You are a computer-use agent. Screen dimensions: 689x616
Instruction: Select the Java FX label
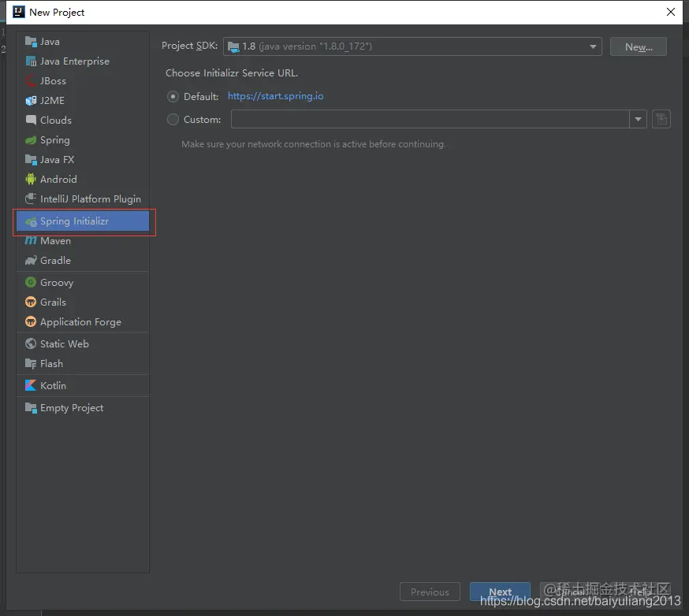pos(57,160)
